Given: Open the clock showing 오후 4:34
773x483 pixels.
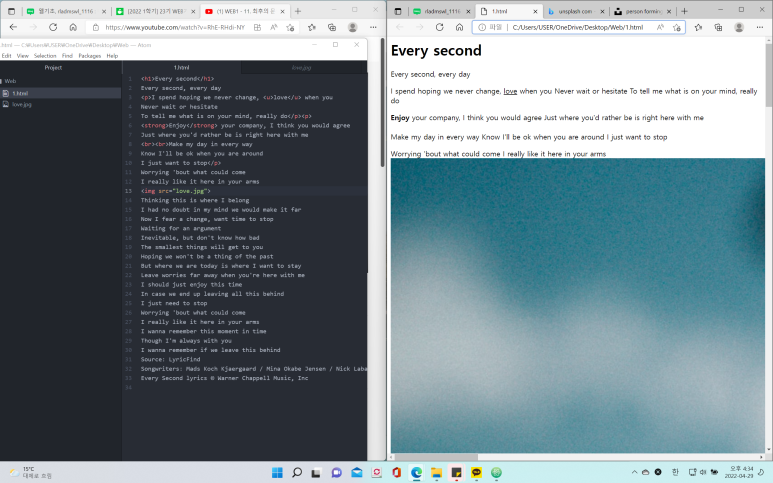Looking at the screenshot, I should 741,472.
